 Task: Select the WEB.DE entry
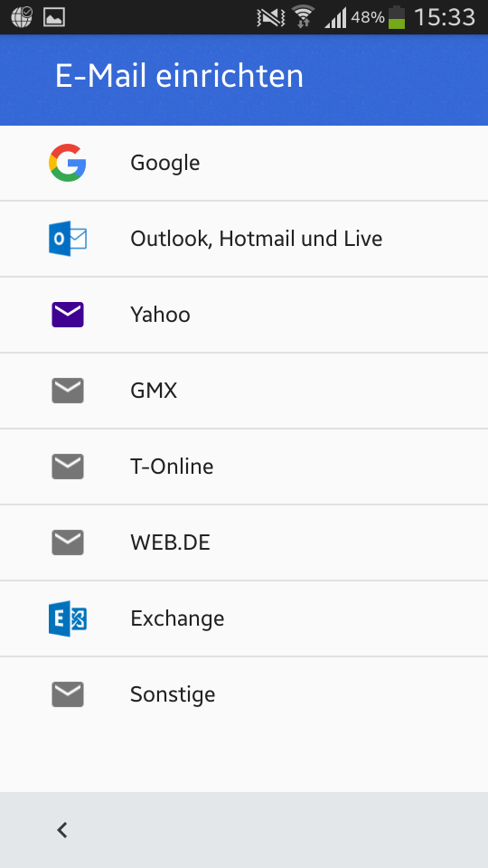pos(244,542)
